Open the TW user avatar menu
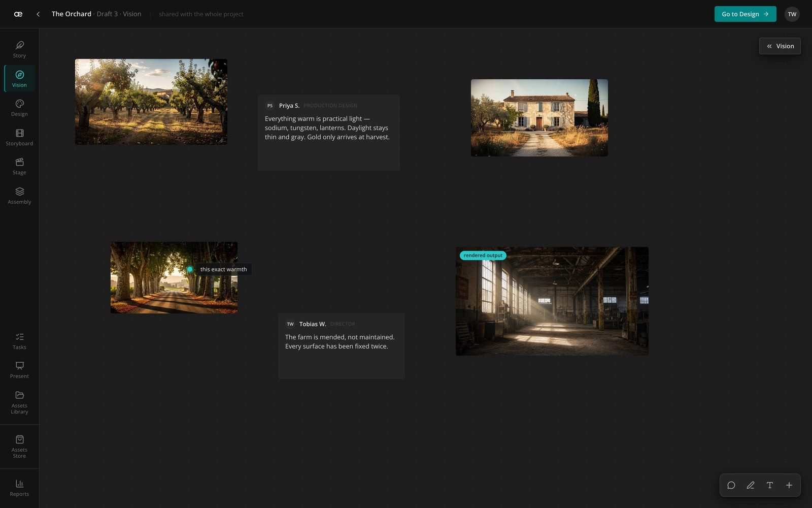Image resolution: width=812 pixels, height=508 pixels. (792, 14)
